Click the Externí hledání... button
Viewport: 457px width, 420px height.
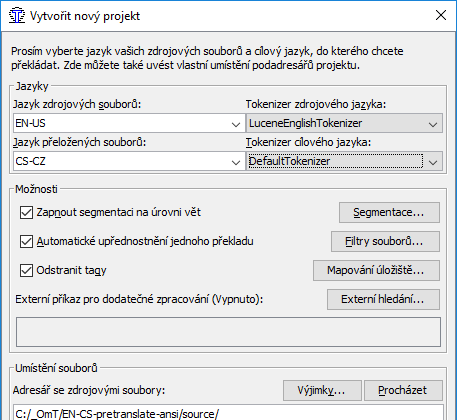383,299
